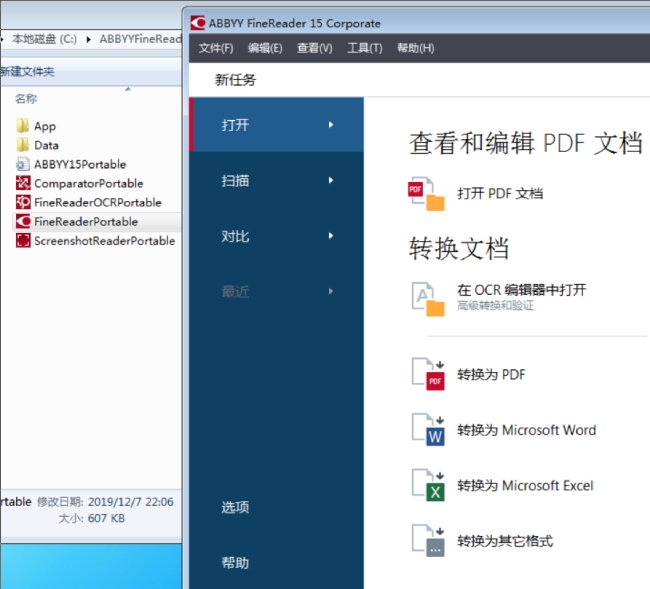Screen dimensions: 650x589
Task: Click 选项 in the sidebar
Action: coord(235,507)
